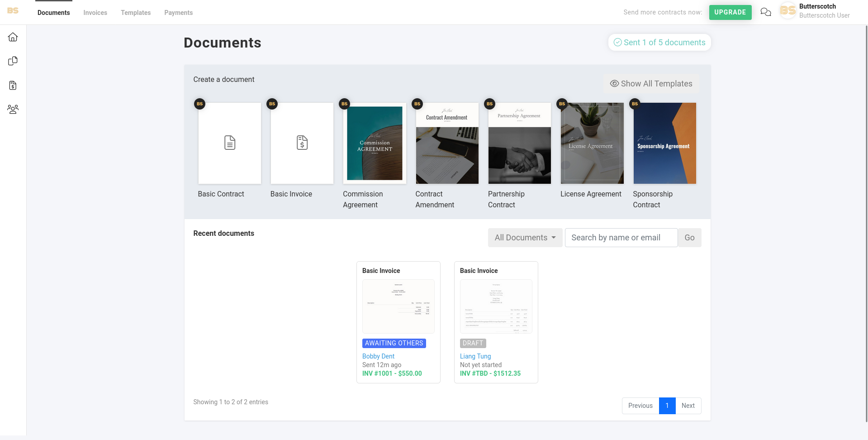Screen dimensions: 868x440
Task: Click the Basic Contract label
Action: (221, 194)
